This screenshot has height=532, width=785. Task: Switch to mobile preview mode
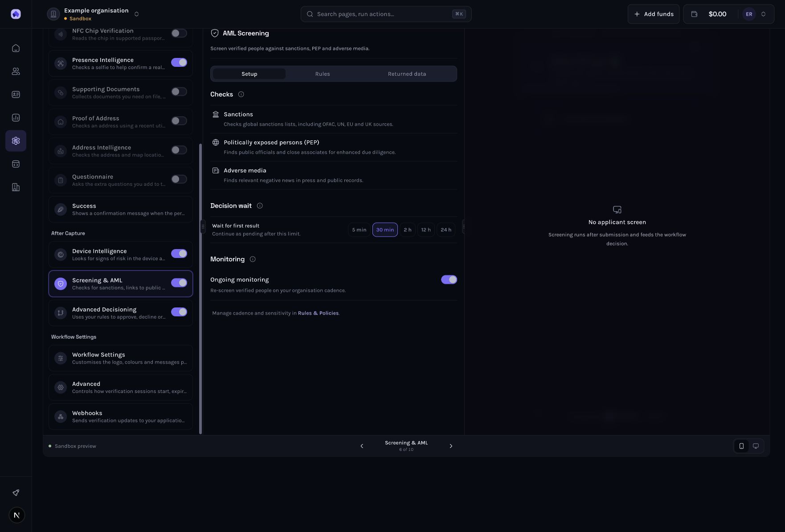[x=741, y=446]
